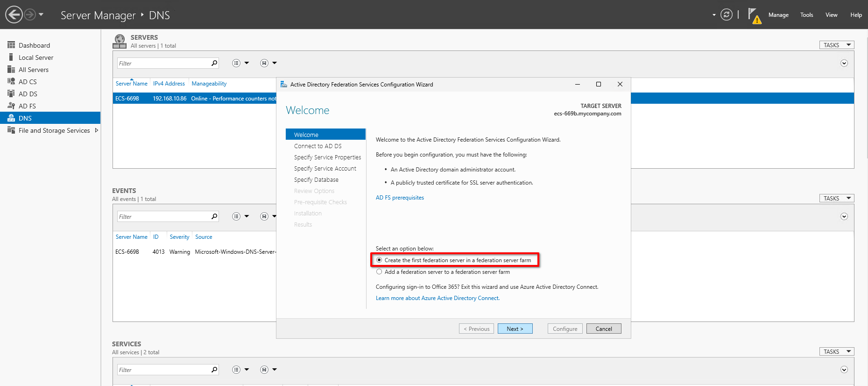Open the AD FS prerequisites link
Screen dimensions: 868x386
pyautogui.click(x=400, y=198)
